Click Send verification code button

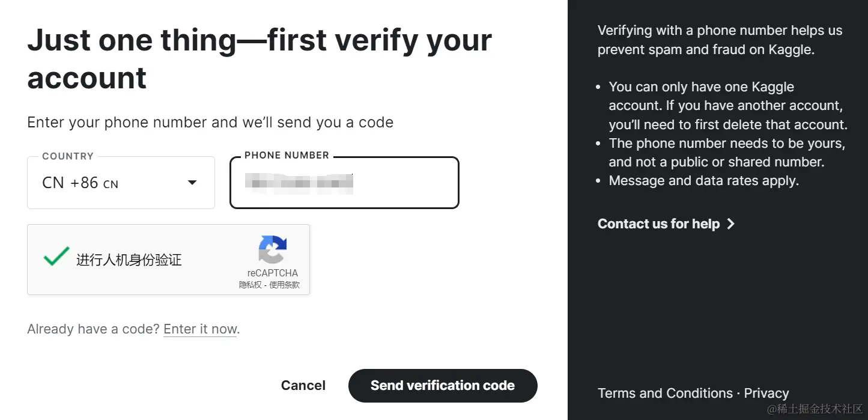click(x=443, y=386)
